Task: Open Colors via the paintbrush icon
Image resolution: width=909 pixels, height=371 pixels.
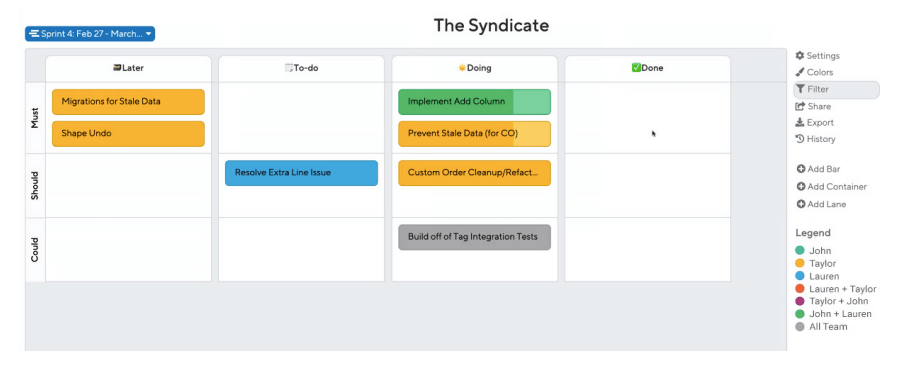Action: (x=800, y=72)
